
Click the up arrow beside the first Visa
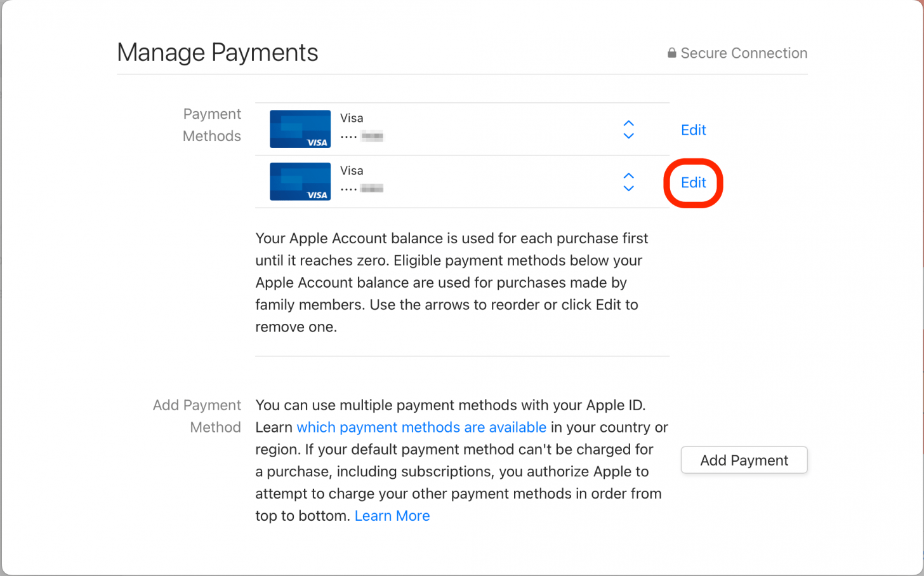coord(628,124)
